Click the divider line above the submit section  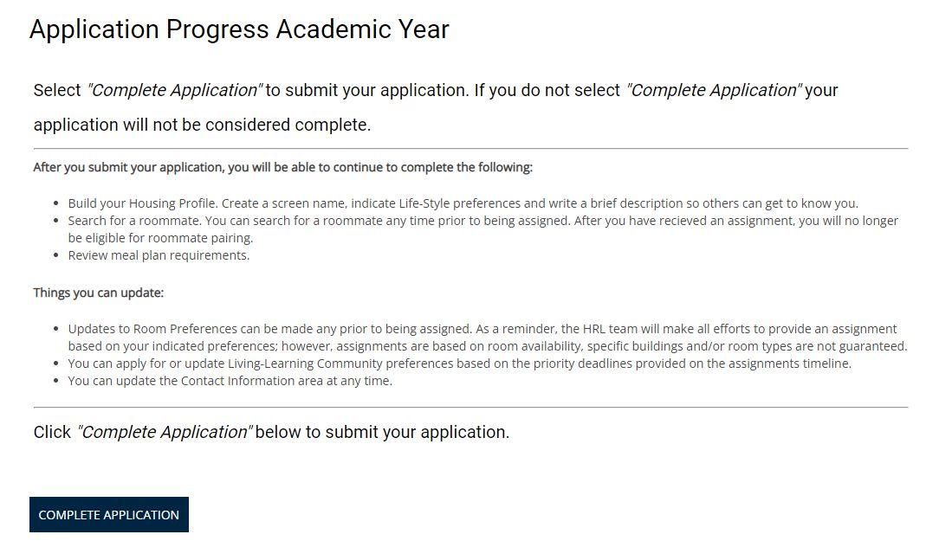pyautogui.click(x=469, y=405)
